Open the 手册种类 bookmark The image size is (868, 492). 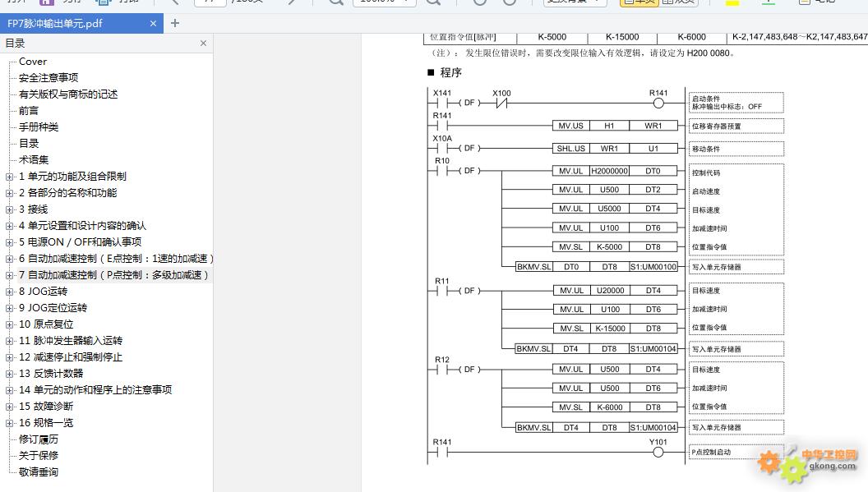38,126
